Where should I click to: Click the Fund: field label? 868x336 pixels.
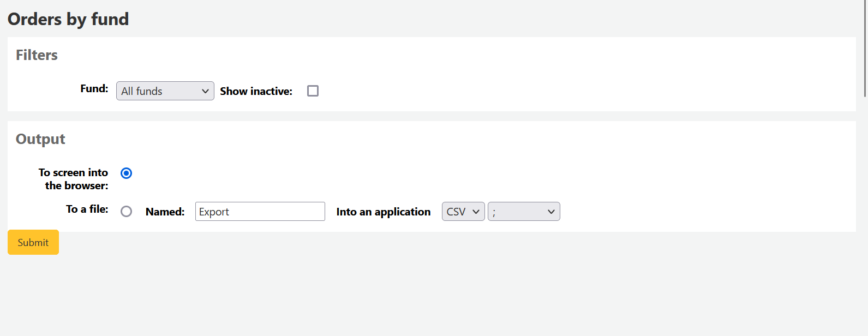94,88
